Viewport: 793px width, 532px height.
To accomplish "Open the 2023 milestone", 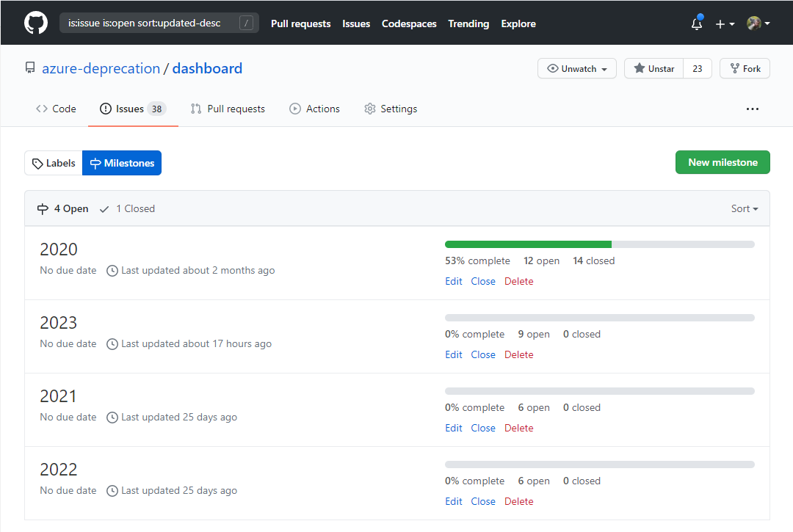I will coord(59,322).
